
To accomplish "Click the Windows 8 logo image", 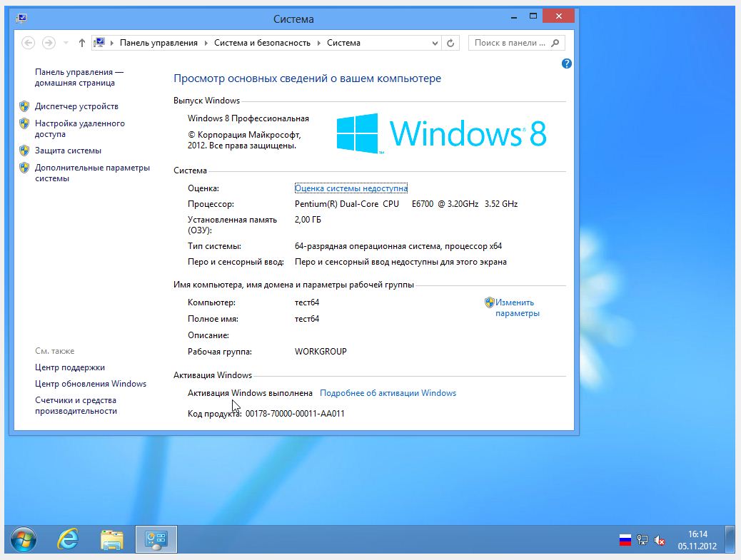I will point(441,133).
